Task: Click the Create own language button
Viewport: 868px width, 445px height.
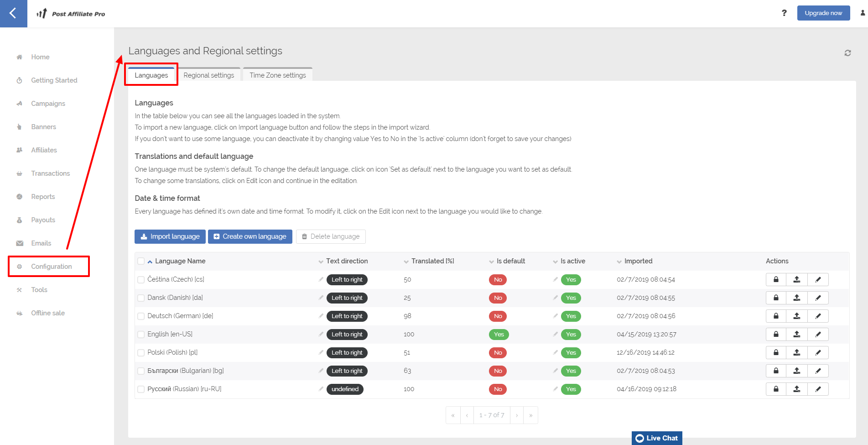Action: [250, 236]
